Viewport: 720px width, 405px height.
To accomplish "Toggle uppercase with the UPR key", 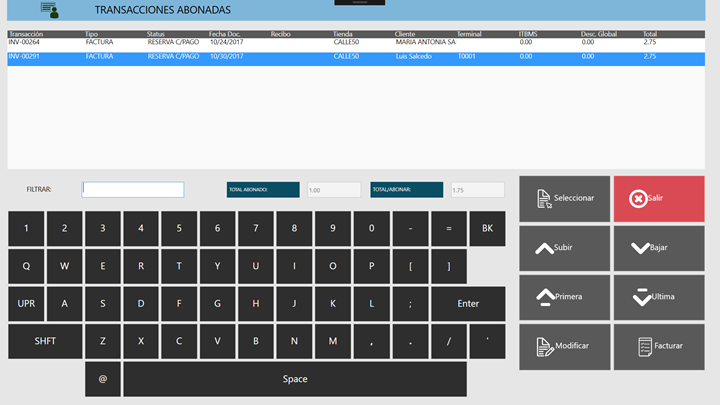I will [x=27, y=303].
